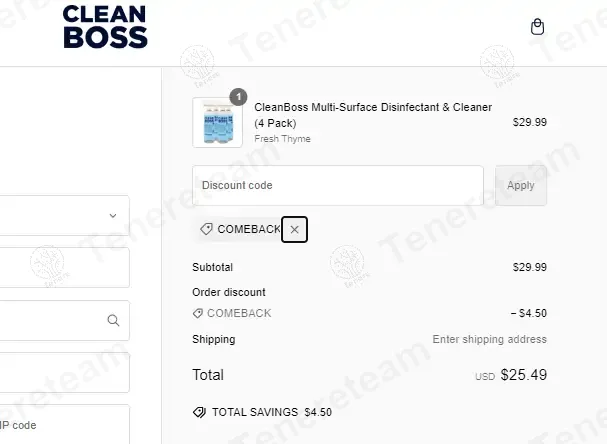Click the magnifier search icon in address field
The height and width of the screenshot is (444, 607).
pyautogui.click(x=113, y=321)
